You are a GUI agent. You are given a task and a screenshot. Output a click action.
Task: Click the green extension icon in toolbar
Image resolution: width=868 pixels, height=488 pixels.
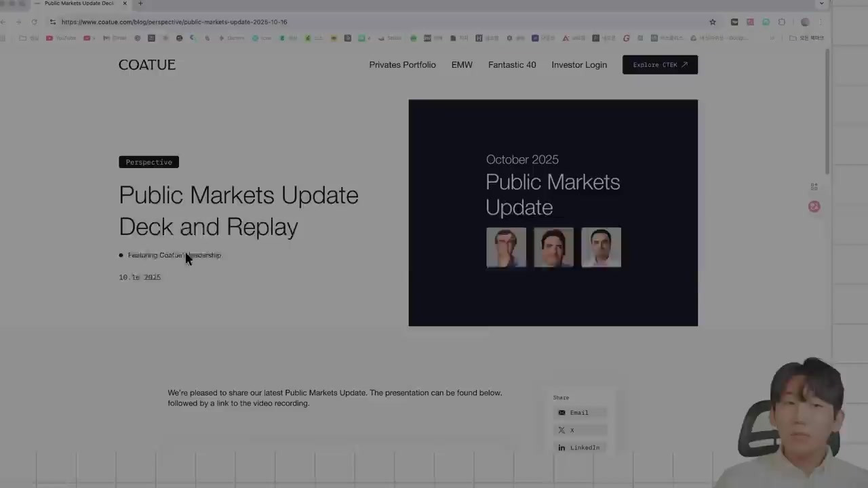coord(766,22)
